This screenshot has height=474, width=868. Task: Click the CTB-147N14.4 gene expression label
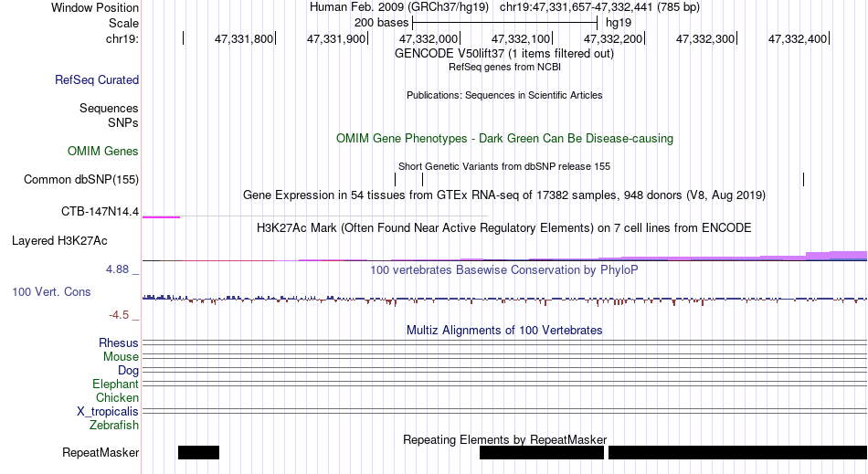[x=101, y=211]
